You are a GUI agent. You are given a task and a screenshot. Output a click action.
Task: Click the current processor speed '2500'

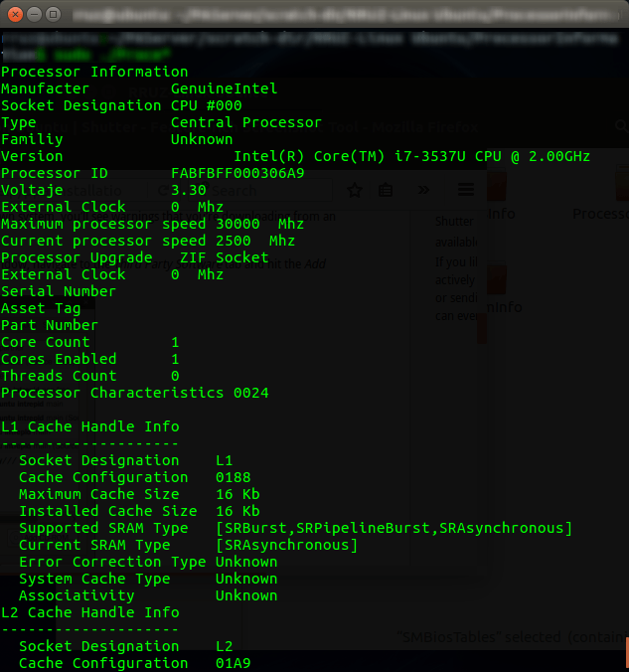pyautogui.click(x=234, y=241)
